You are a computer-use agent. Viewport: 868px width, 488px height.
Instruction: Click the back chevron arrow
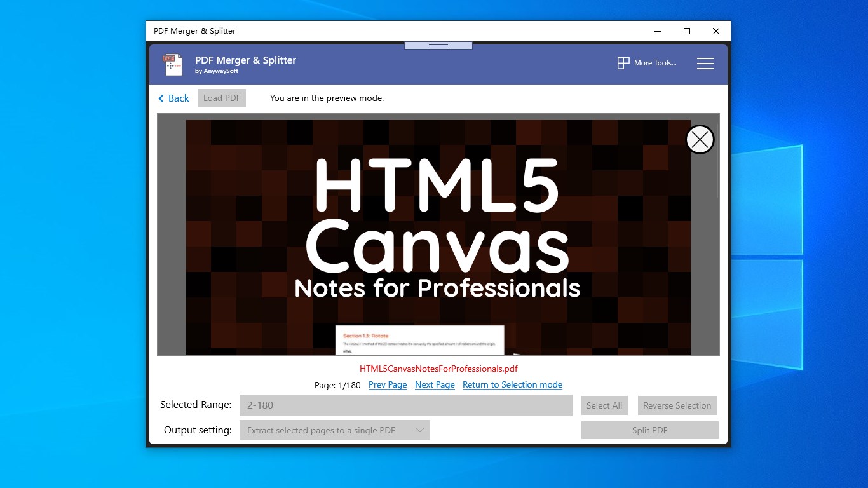click(161, 98)
